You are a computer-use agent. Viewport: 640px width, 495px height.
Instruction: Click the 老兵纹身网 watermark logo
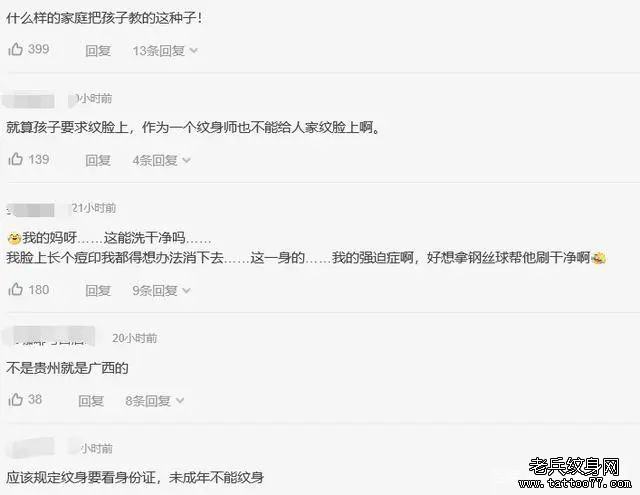[x=574, y=466]
